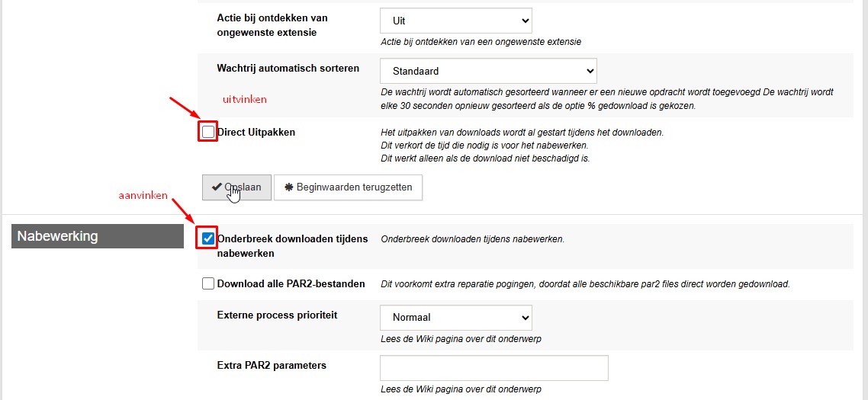Save settings with the Opslaan button

236,187
